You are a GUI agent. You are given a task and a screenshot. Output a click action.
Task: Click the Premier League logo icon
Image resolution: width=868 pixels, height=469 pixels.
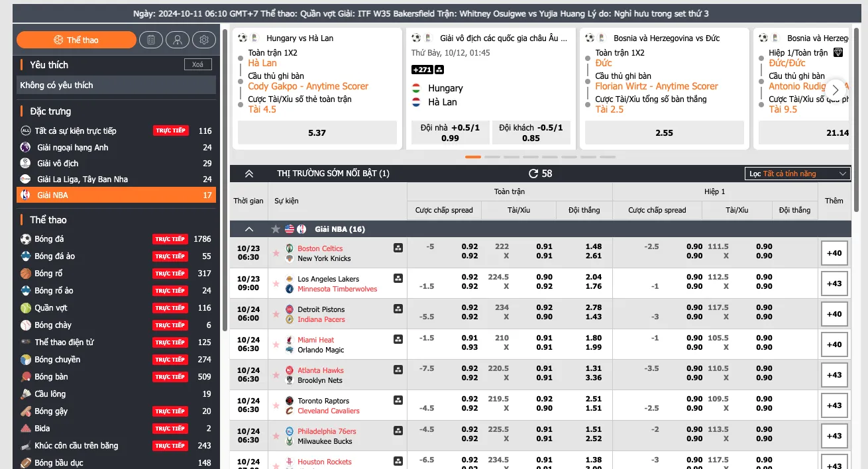click(x=26, y=147)
